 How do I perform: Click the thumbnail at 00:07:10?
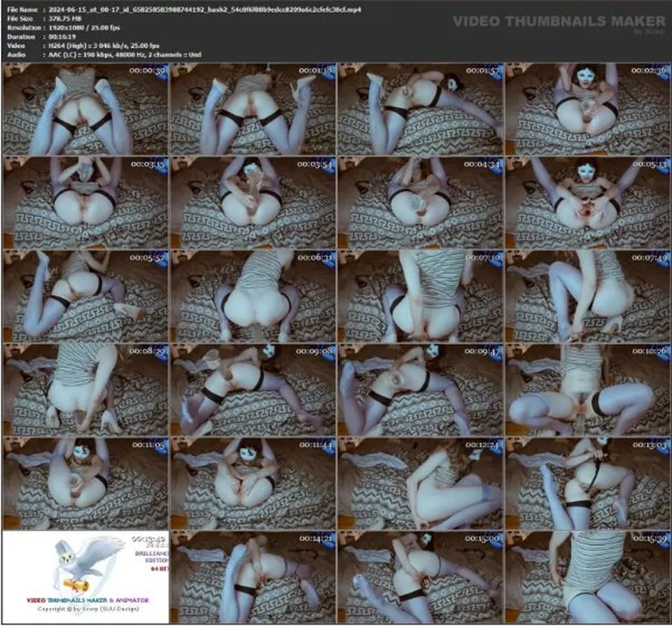[x=421, y=297]
